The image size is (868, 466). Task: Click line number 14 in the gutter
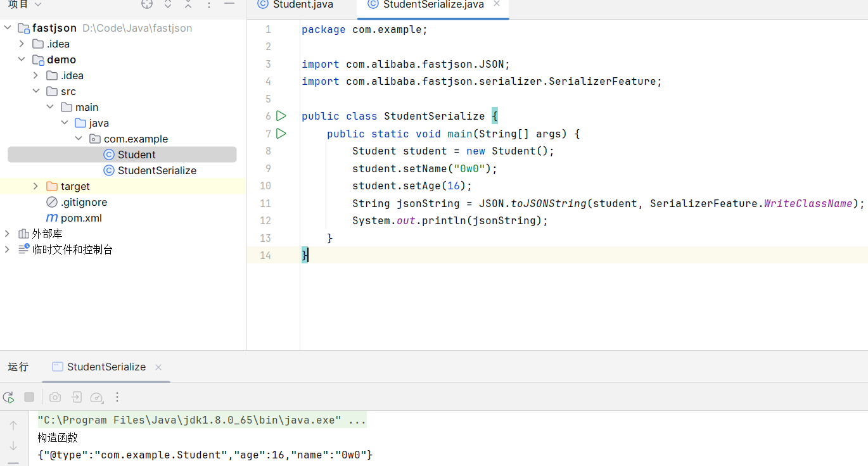click(x=265, y=255)
